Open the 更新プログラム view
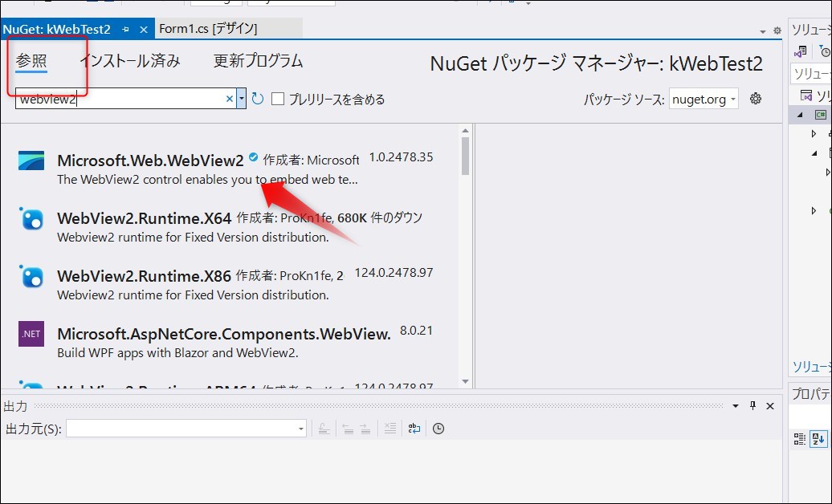 click(x=257, y=60)
